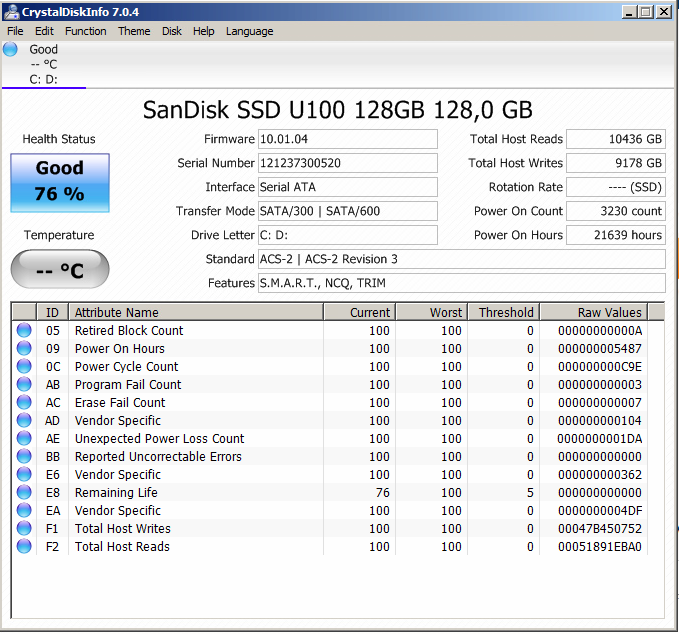This screenshot has width=679, height=634.
Task: Click the Total Host Reads 10436 GB box
Action: click(616, 139)
